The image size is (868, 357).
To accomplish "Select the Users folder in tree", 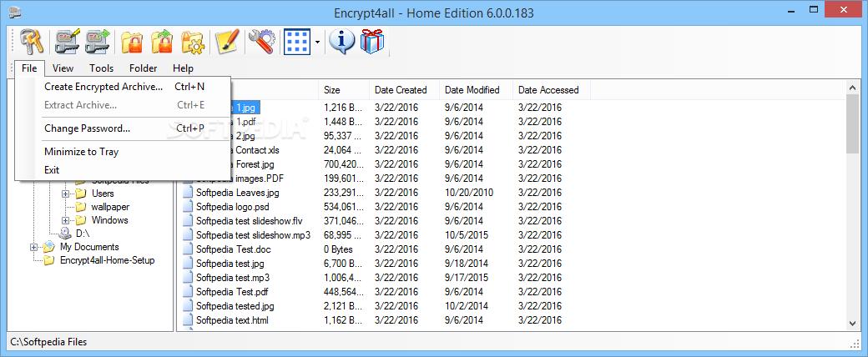I will tap(103, 194).
